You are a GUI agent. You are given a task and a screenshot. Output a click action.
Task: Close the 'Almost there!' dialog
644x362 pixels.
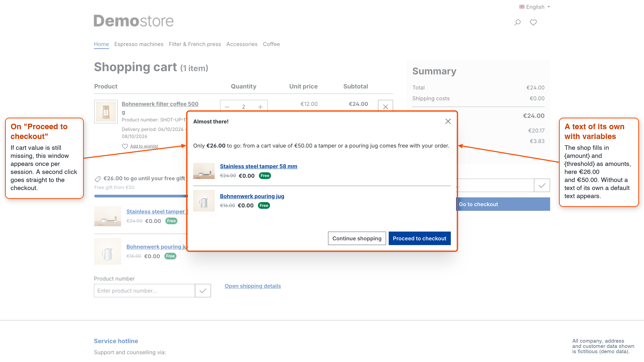click(x=448, y=121)
